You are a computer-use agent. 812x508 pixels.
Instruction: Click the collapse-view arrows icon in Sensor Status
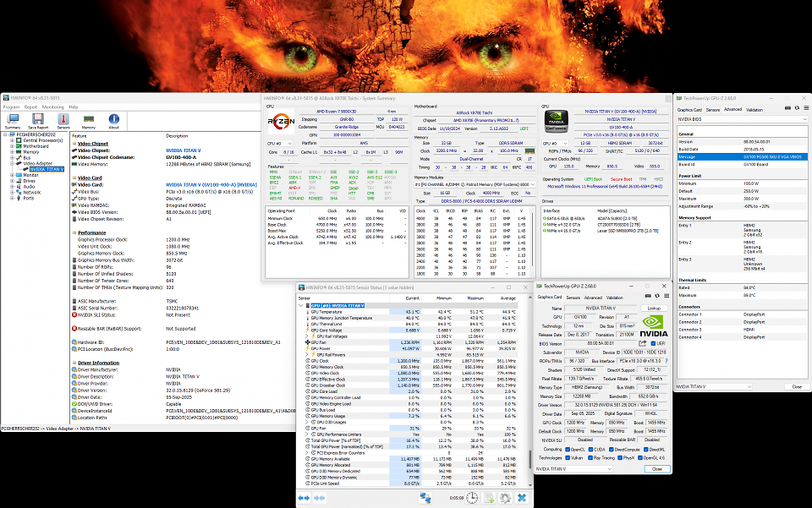click(320, 498)
